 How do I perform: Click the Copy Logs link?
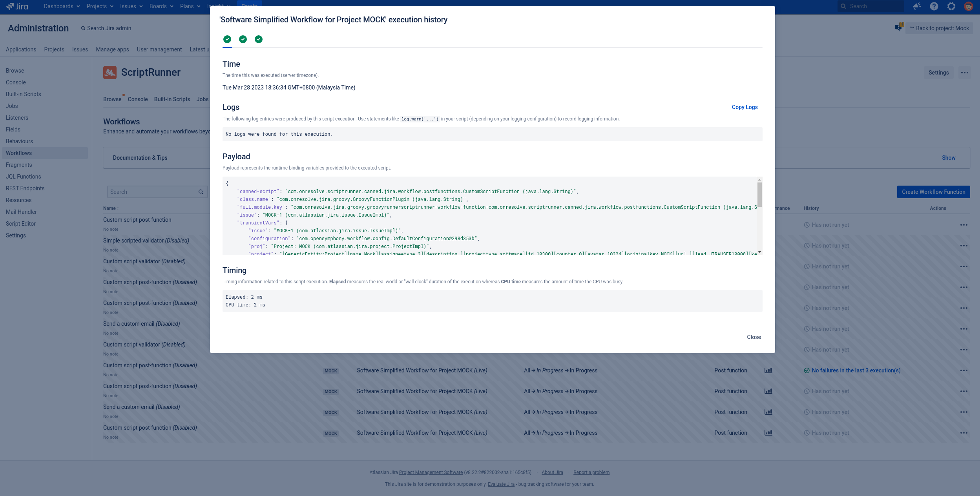(x=745, y=107)
